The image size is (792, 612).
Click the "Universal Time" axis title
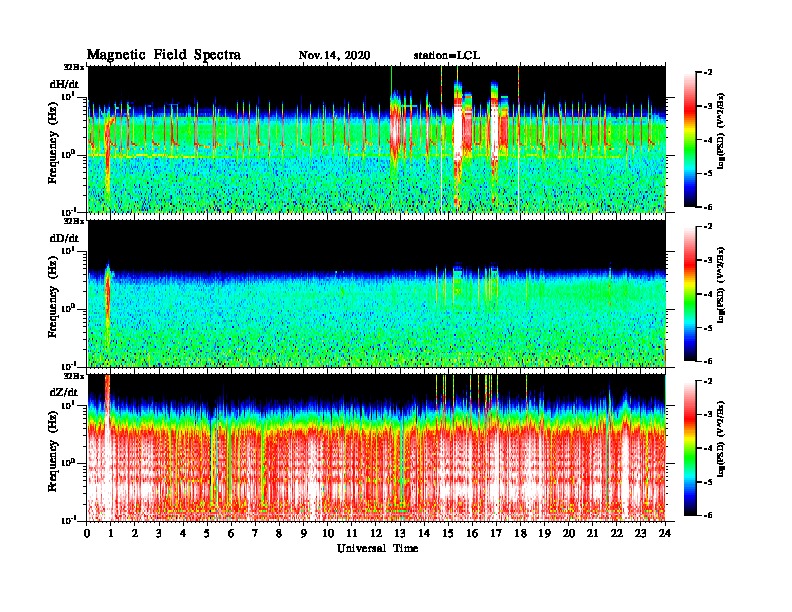click(x=377, y=548)
